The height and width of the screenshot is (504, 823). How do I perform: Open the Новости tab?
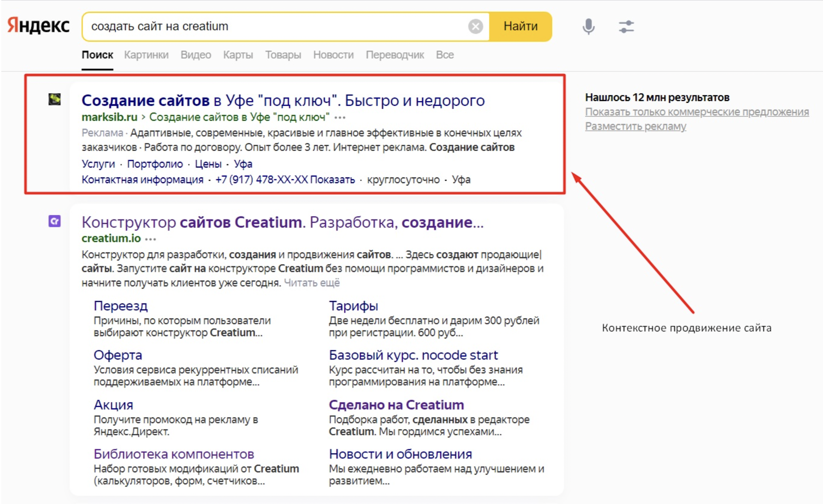(334, 55)
